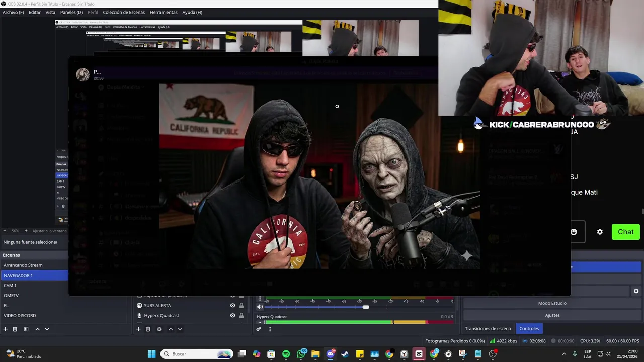Select the OMETV scene

tap(34, 295)
